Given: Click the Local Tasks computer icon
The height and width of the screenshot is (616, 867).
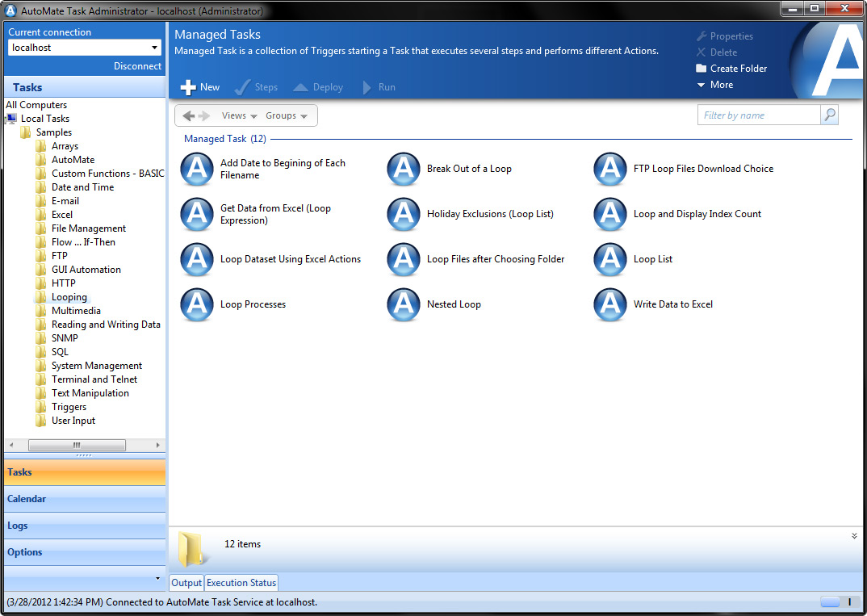Looking at the screenshot, I should pos(11,119).
